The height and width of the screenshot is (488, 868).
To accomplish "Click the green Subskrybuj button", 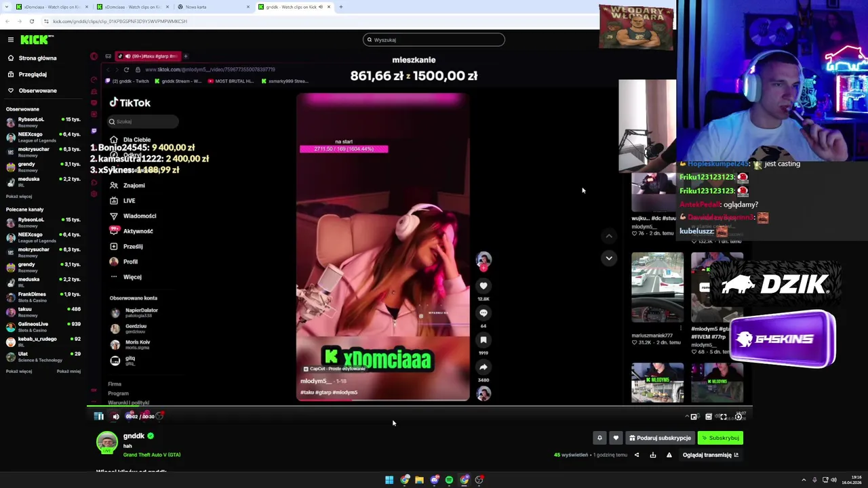I will pyautogui.click(x=720, y=438).
